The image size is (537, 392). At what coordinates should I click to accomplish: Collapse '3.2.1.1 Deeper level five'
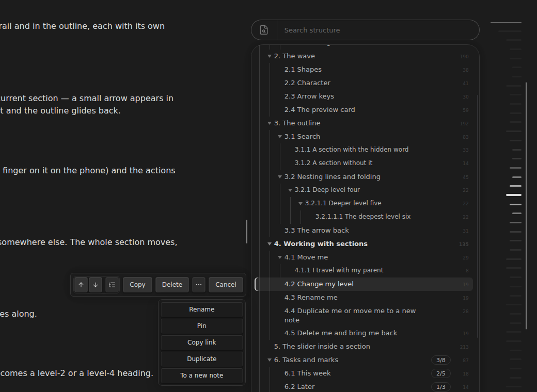pos(301,203)
